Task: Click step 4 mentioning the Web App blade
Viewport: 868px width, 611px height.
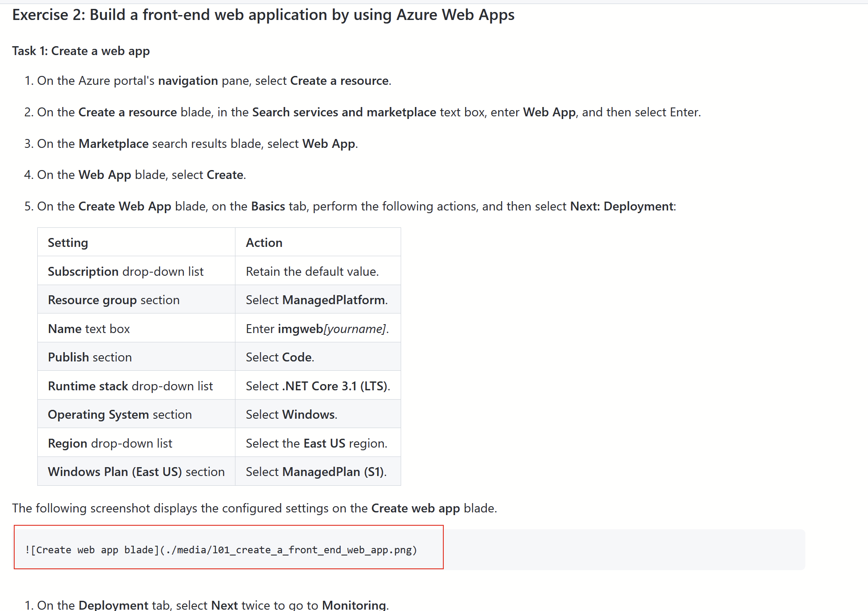Action: (141, 175)
